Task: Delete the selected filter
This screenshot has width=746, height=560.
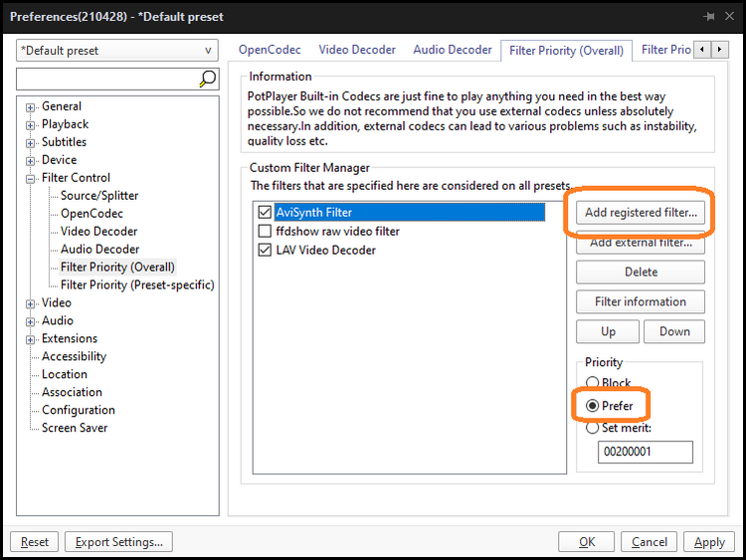Action: [x=641, y=273]
